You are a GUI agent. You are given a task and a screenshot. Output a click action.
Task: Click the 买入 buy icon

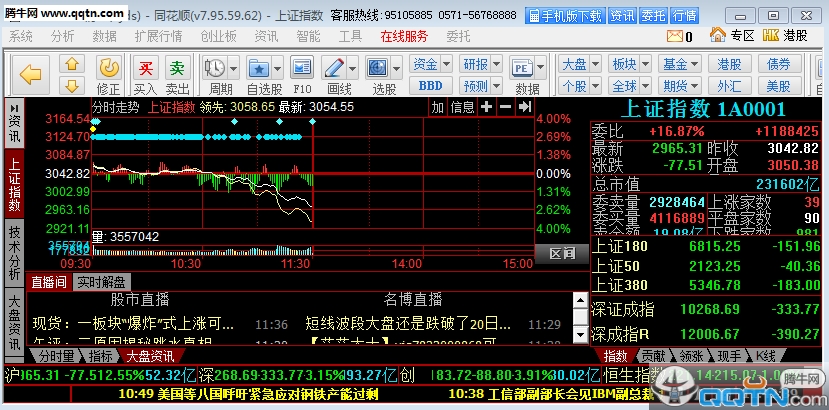tap(145, 68)
